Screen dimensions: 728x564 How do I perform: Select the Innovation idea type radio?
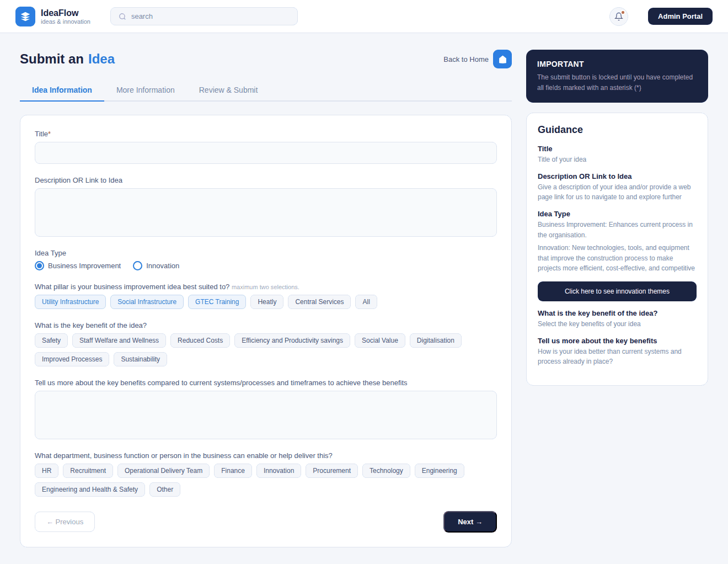[x=138, y=266]
